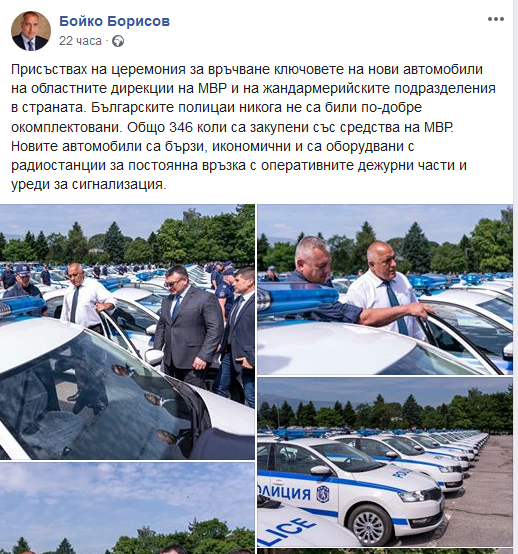Viewport: 518px width, 554px height.
Task: Click the final line 'уреди за сигнализация'
Action: click(88, 184)
